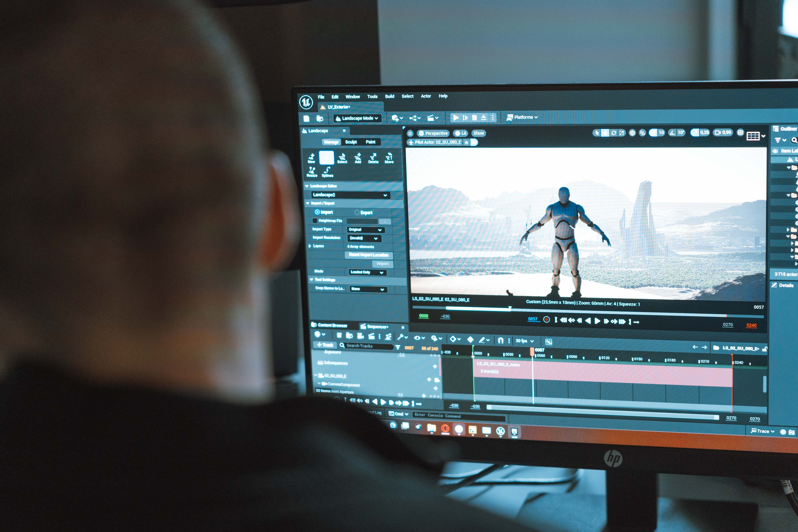Click the Unreal Engine taskbar icon
Image resolution: width=798 pixels, height=532 pixels.
click(x=500, y=431)
